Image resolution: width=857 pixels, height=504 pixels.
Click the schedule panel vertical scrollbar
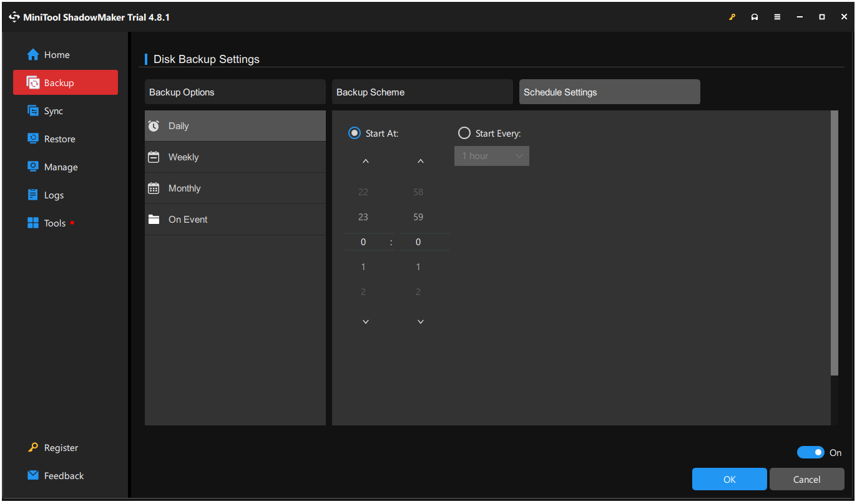[x=835, y=243]
